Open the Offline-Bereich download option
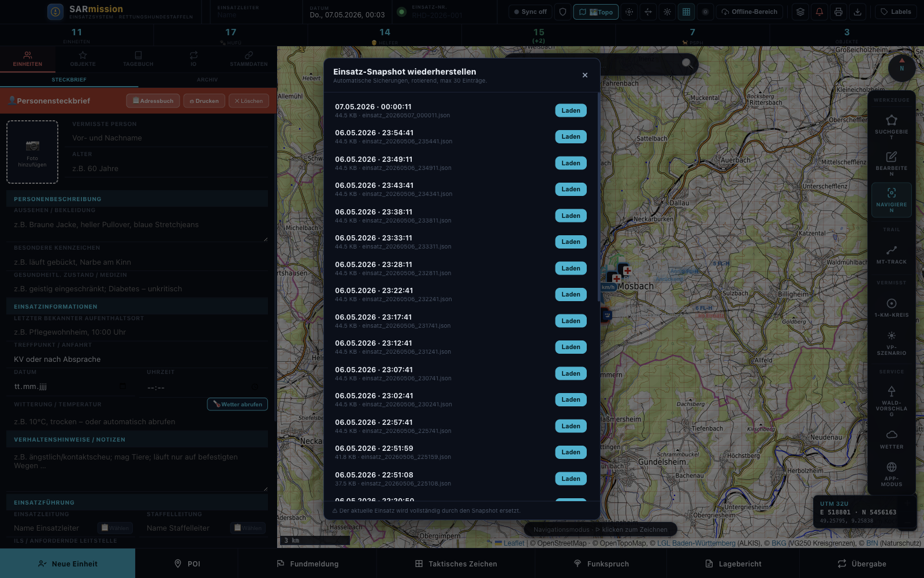 pos(750,12)
